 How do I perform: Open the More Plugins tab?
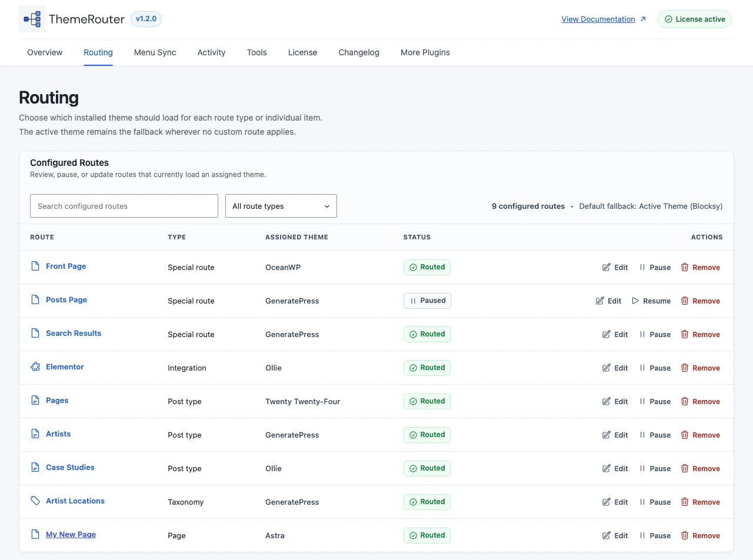425,52
